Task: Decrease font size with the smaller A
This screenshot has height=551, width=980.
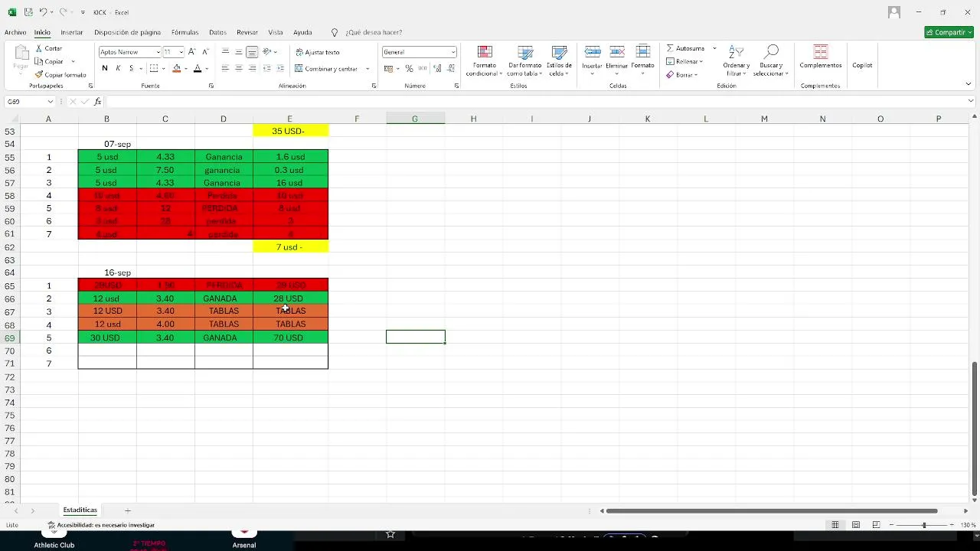Action: (x=205, y=52)
